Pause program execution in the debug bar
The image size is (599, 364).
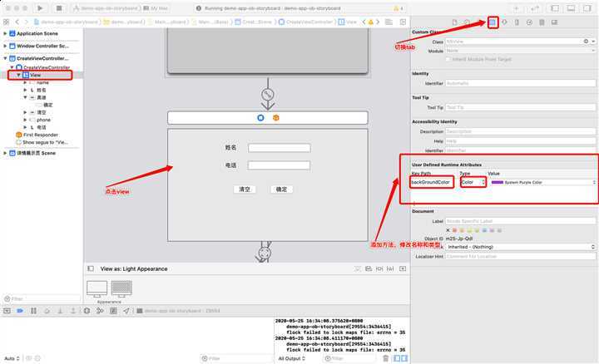pos(33,311)
